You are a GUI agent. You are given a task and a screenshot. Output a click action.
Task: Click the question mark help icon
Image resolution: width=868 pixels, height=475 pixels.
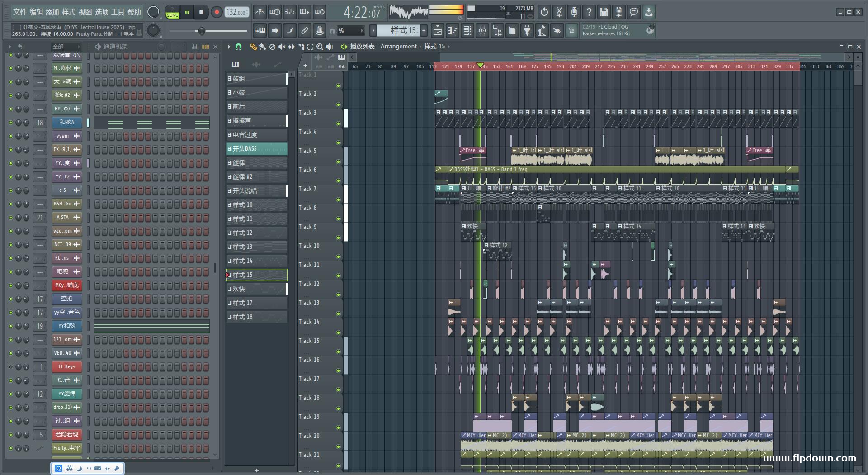[589, 12]
